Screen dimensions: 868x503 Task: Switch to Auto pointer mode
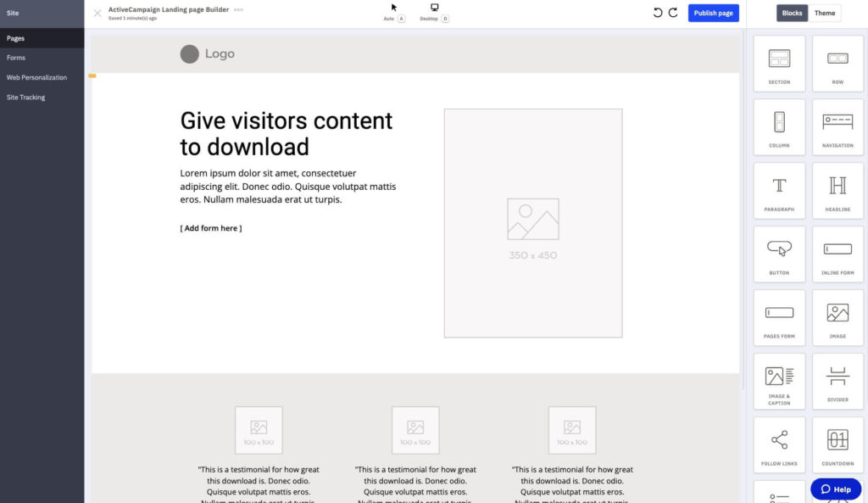pos(393,12)
